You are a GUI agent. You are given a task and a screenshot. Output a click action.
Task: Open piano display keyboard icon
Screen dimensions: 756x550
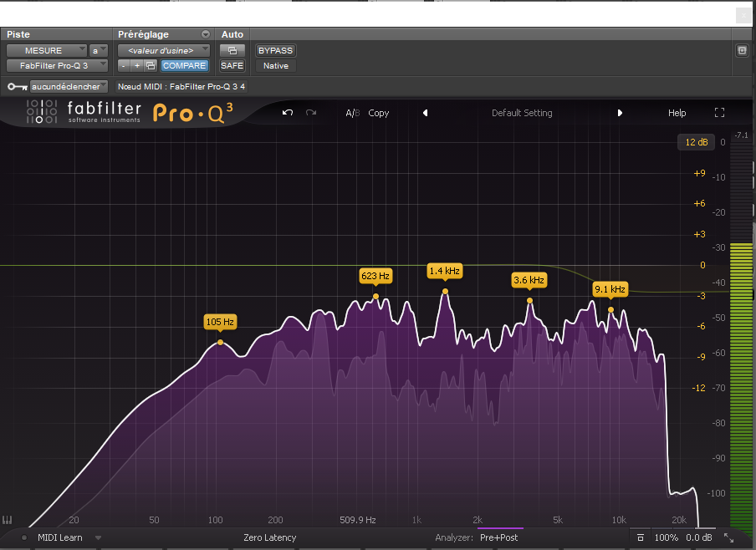(x=8, y=520)
